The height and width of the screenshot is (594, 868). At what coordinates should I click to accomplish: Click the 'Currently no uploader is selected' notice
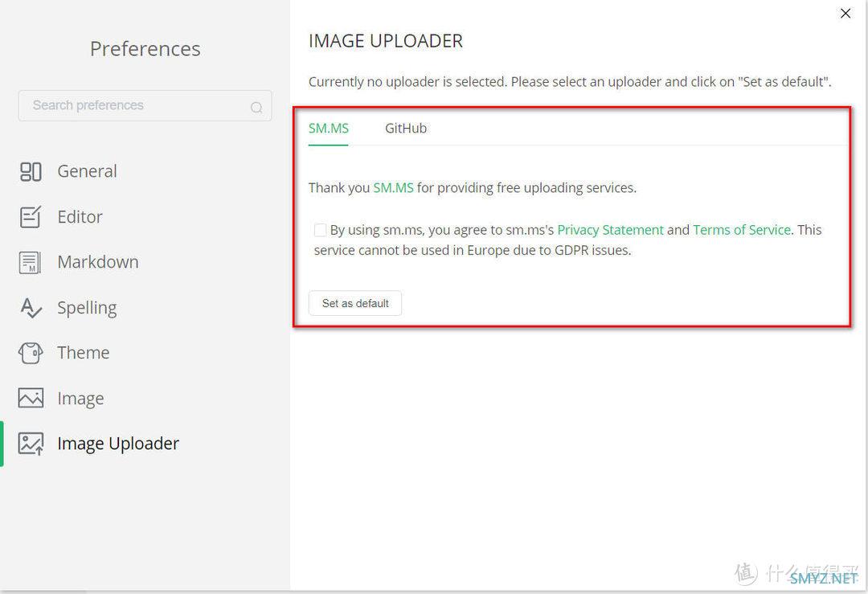tap(570, 82)
